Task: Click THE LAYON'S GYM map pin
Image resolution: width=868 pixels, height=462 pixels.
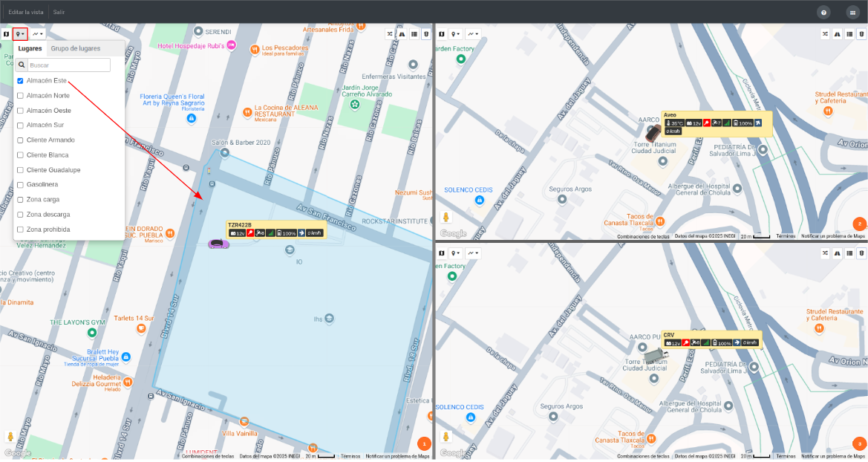Action: tap(92, 333)
